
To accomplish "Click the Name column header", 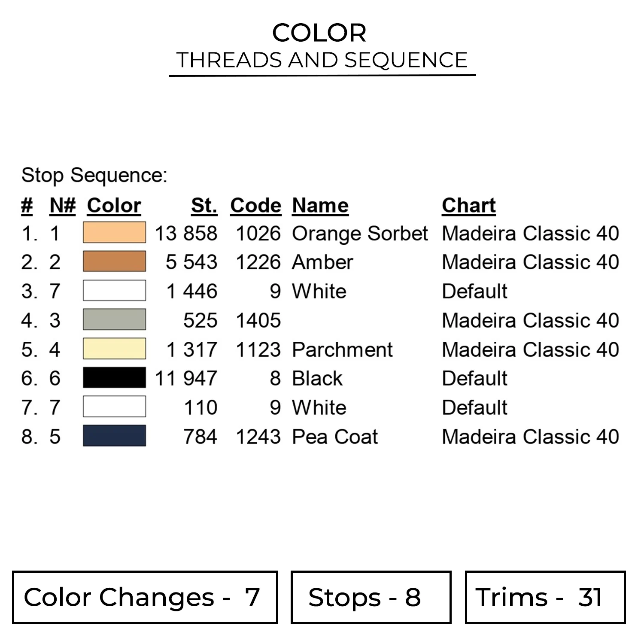I will 320,206.
